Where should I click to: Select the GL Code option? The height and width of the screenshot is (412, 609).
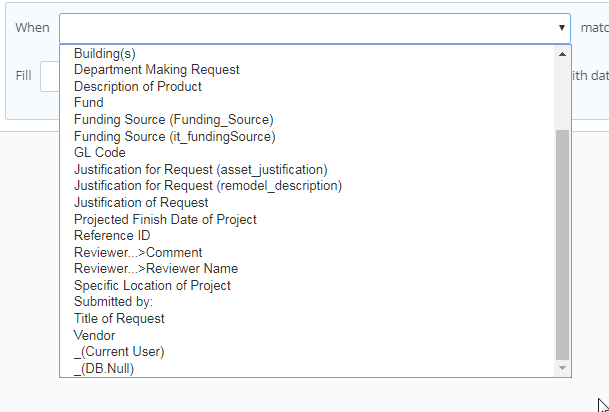click(100, 153)
